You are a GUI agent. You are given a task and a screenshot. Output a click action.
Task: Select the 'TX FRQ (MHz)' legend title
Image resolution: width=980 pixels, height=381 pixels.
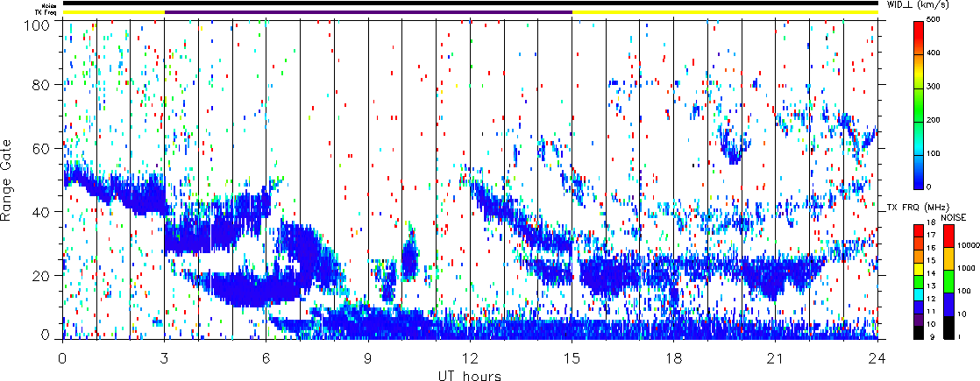coord(916,207)
